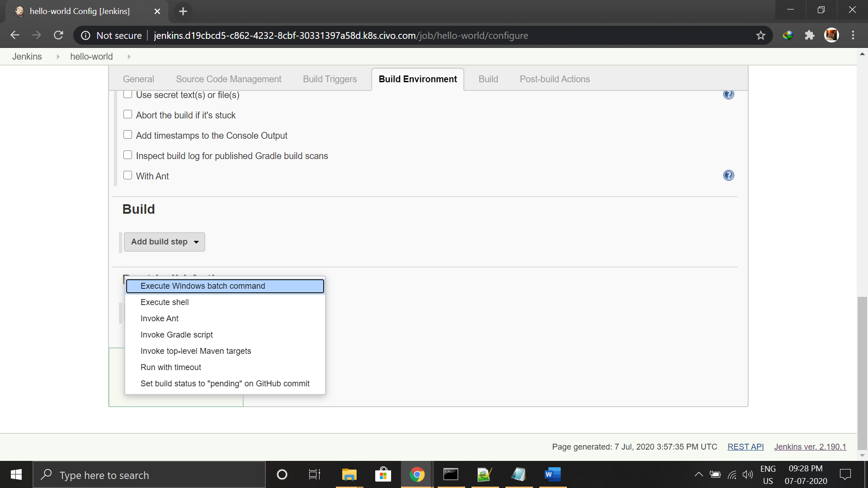
Task: Switch to the Source Code Management tab
Action: (x=228, y=79)
